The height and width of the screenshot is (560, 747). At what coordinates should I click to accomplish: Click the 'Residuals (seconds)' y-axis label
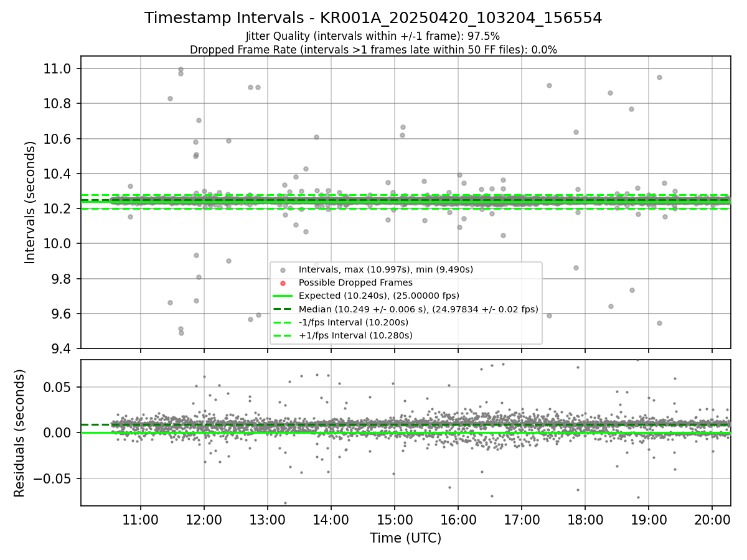click(x=20, y=433)
